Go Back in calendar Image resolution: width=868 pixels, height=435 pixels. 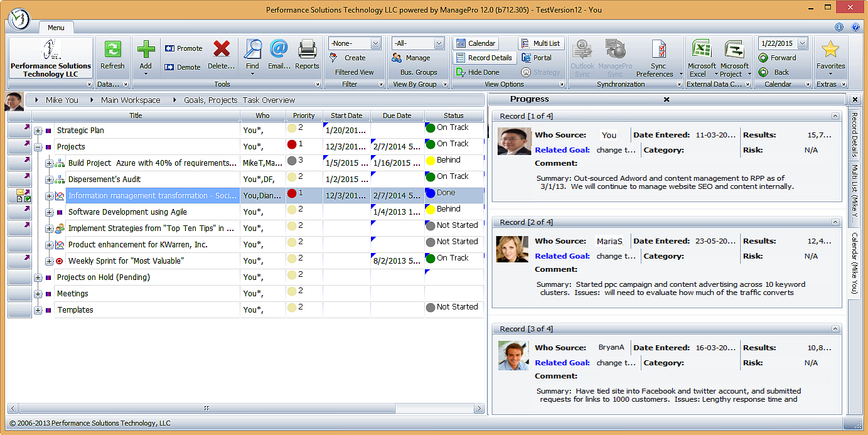(774, 72)
